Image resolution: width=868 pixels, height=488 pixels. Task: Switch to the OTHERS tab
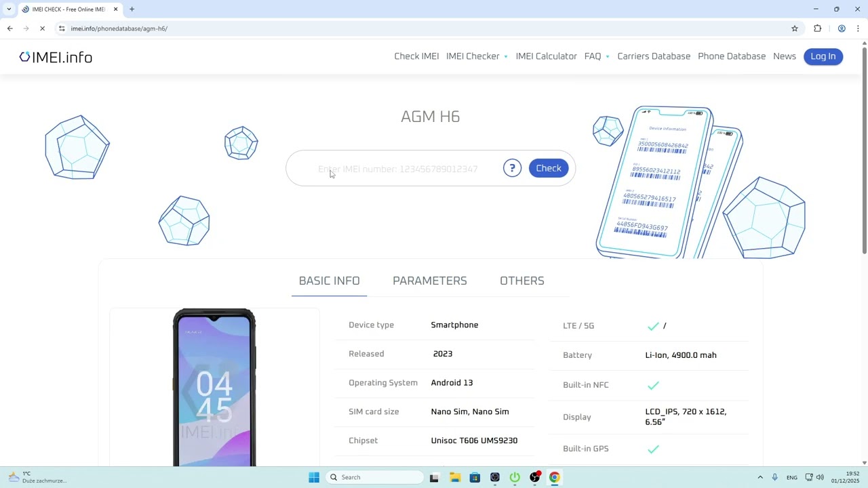522,281
